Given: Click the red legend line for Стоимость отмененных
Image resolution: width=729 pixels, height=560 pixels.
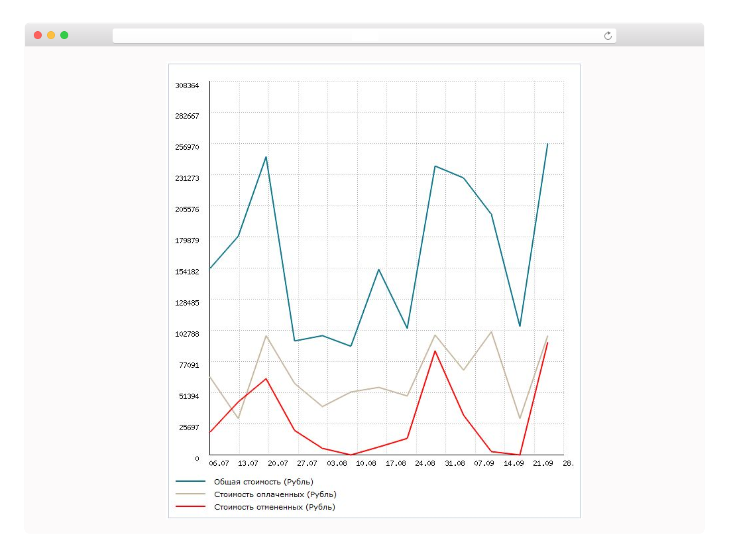Looking at the screenshot, I should [x=190, y=507].
